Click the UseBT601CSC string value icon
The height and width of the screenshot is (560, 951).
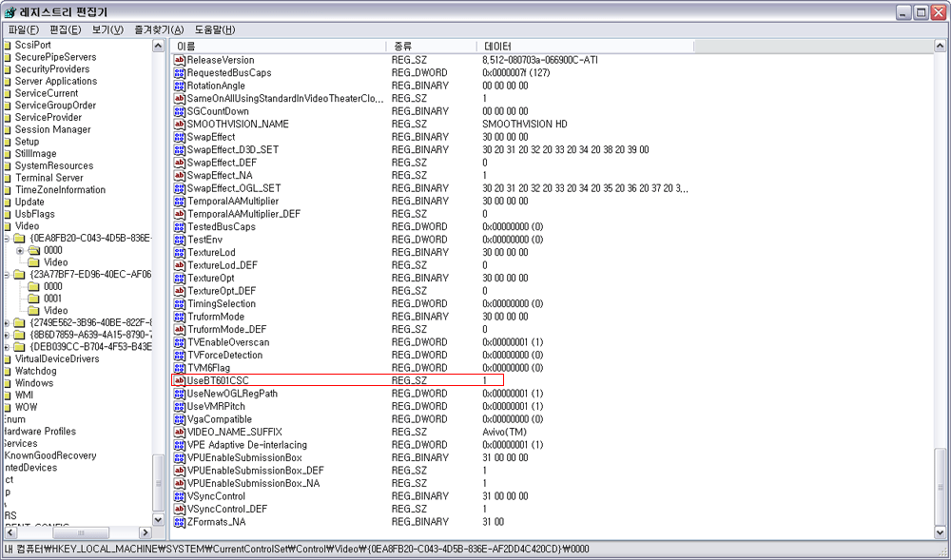pyautogui.click(x=179, y=380)
